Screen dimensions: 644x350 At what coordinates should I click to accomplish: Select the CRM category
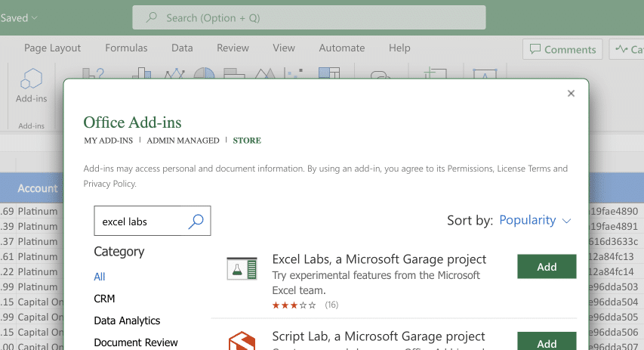point(104,299)
